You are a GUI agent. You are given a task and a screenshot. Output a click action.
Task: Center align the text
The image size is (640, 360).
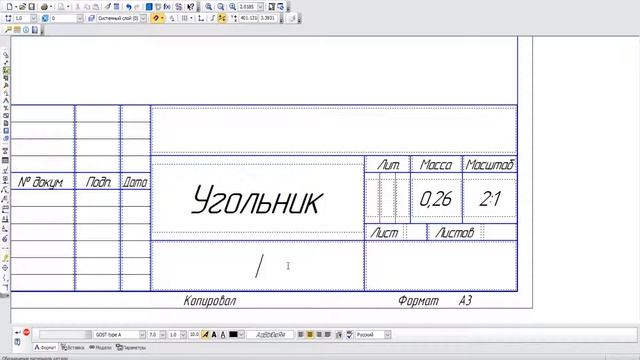[310, 335]
